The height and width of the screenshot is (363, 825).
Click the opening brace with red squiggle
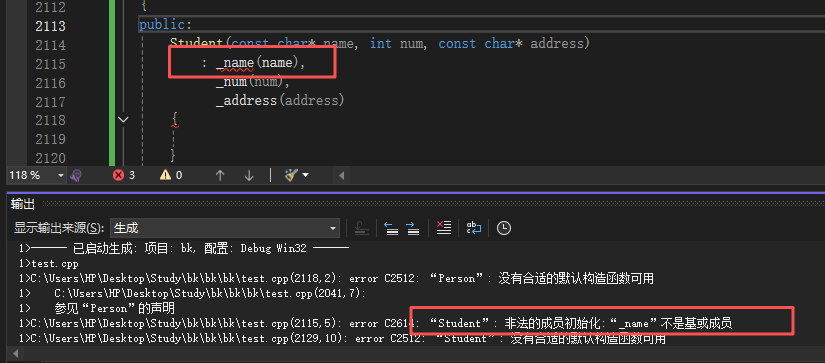[x=175, y=120]
